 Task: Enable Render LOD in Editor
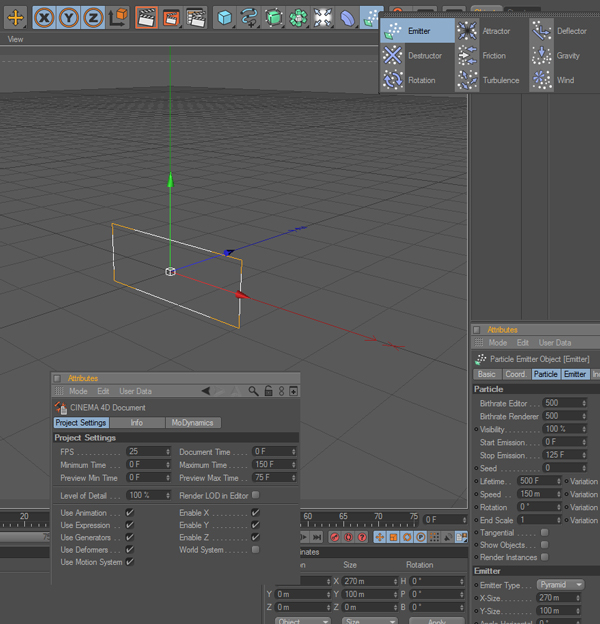click(256, 495)
